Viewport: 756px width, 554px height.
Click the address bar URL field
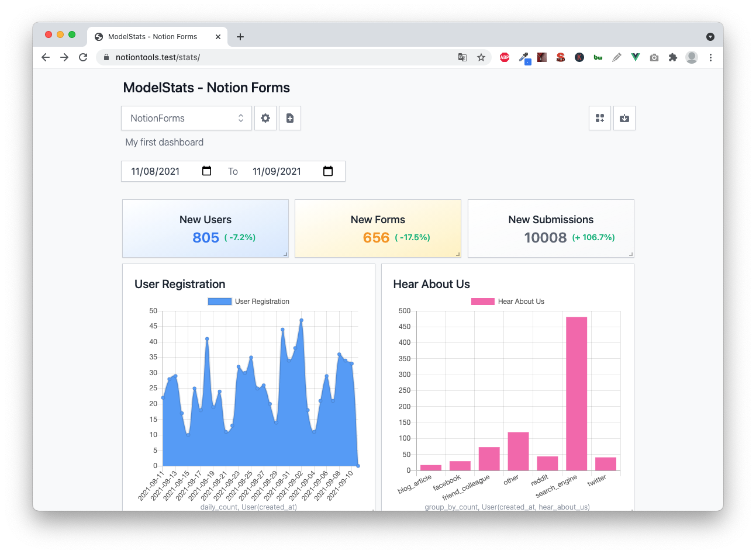point(275,57)
